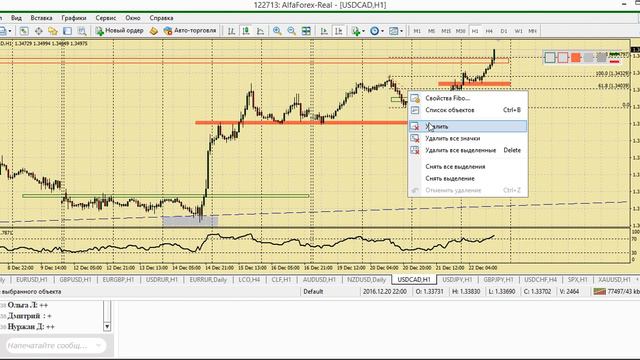Choose Удалить все значки
Image resolution: width=640 pixels, height=360 pixels.
click(468, 138)
